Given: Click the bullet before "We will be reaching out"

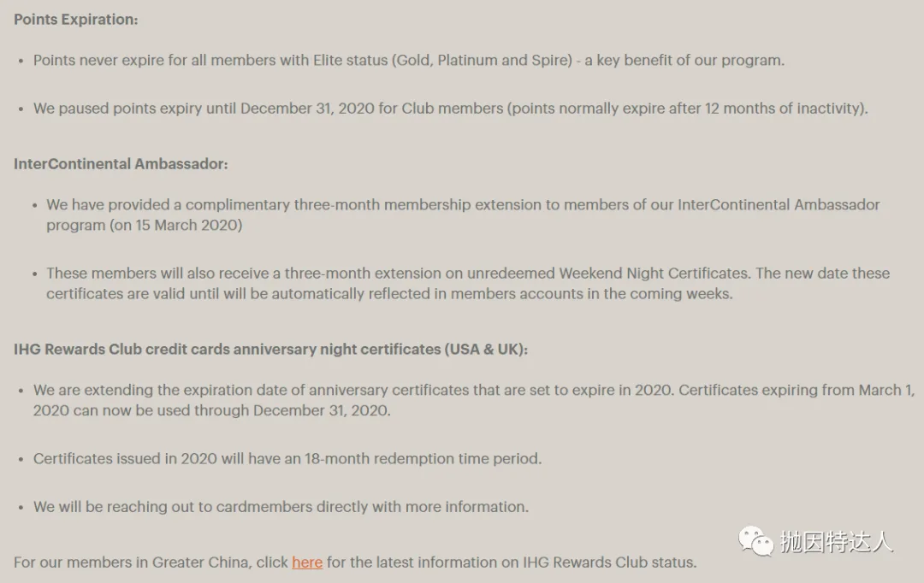Looking at the screenshot, I should click(x=21, y=507).
